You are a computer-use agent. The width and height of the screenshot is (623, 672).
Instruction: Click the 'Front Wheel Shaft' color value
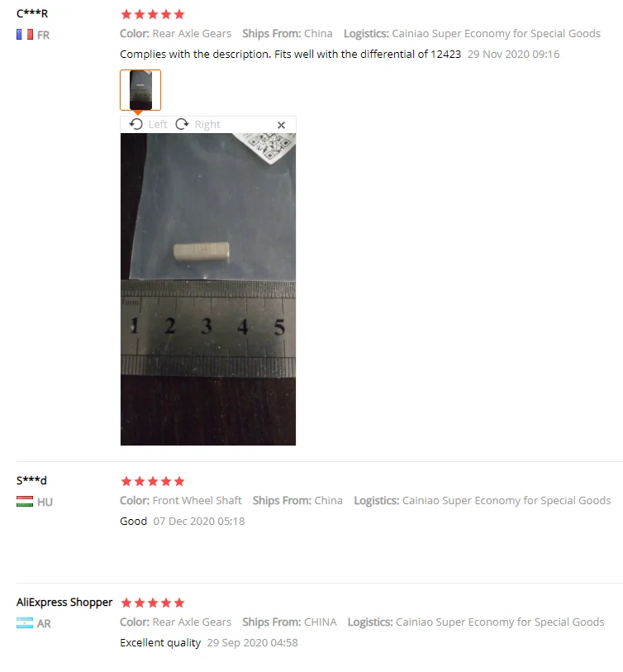197,501
